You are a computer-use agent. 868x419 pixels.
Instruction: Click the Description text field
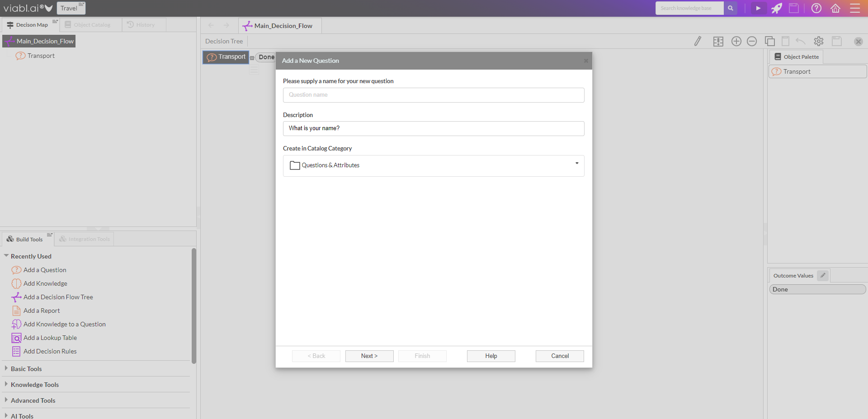[x=434, y=128]
